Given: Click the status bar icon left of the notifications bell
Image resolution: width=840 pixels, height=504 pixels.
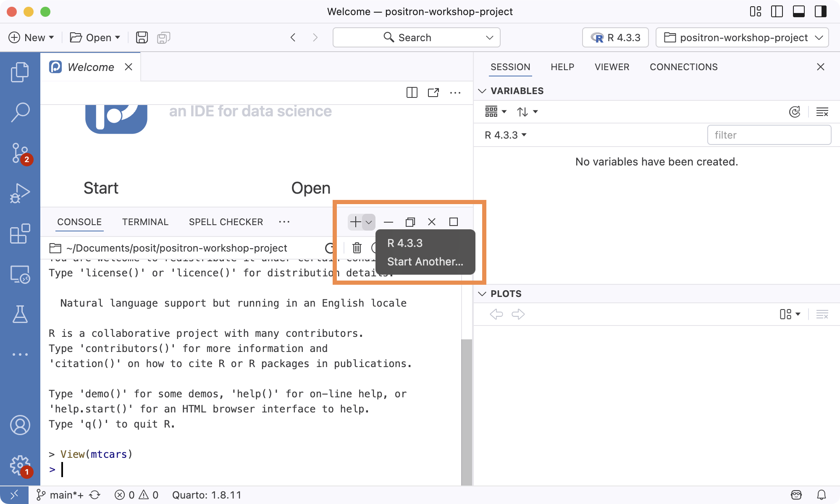Looking at the screenshot, I should coord(796,495).
